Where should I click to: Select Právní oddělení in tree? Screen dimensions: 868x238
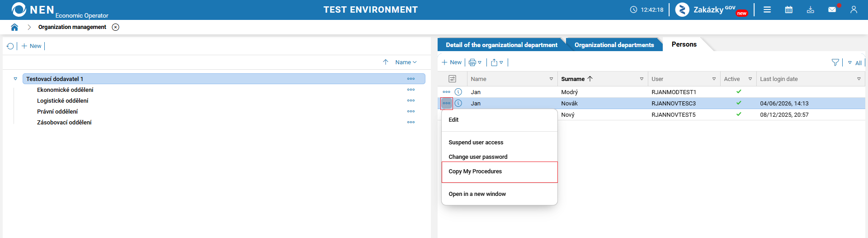click(57, 111)
